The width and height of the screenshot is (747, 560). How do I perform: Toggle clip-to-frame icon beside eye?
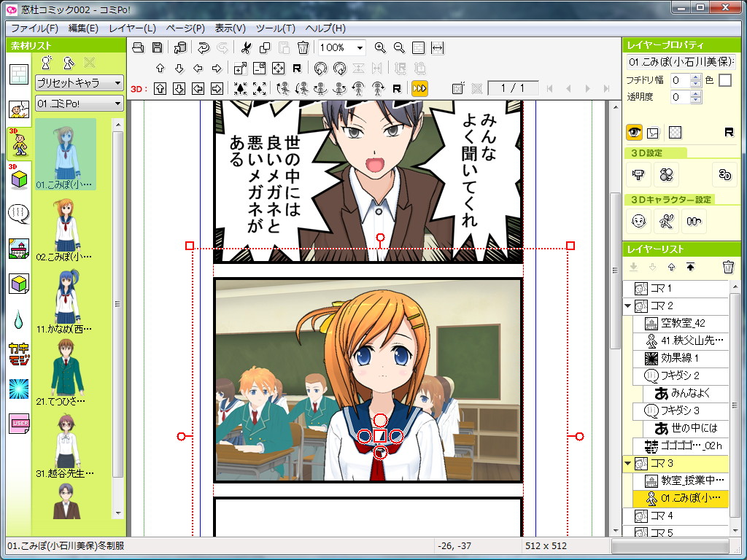(653, 133)
